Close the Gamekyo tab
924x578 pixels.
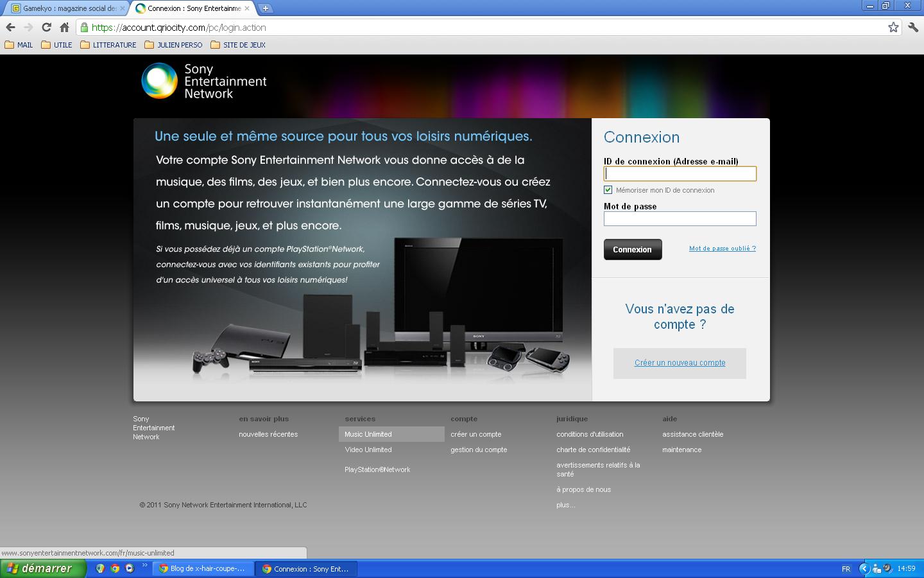pos(123,8)
